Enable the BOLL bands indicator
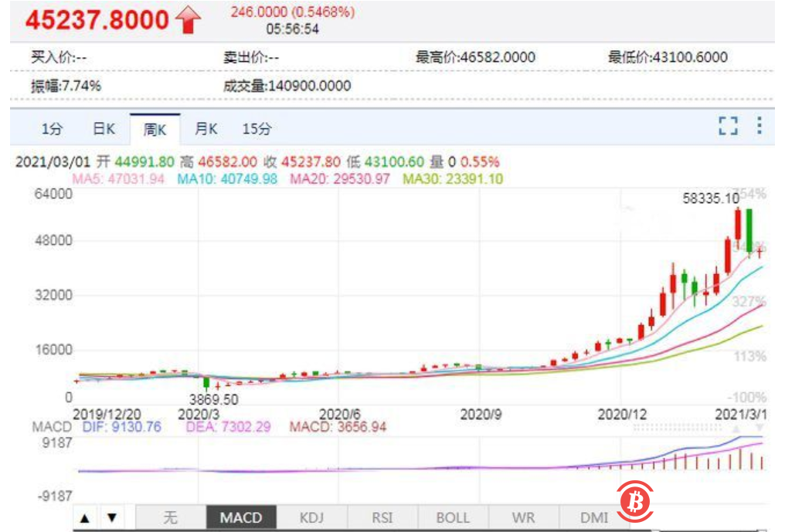Image resolution: width=785 pixels, height=532 pixels. point(452,517)
